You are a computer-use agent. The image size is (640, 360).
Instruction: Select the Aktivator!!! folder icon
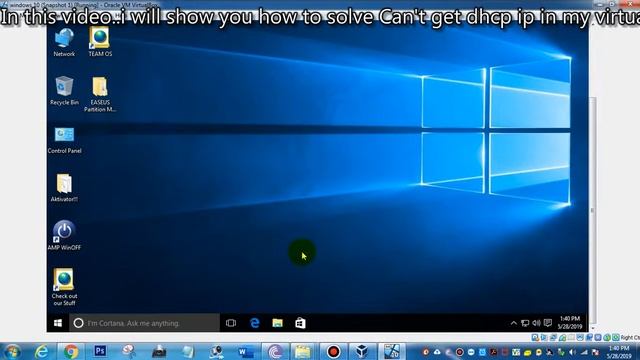[64, 188]
